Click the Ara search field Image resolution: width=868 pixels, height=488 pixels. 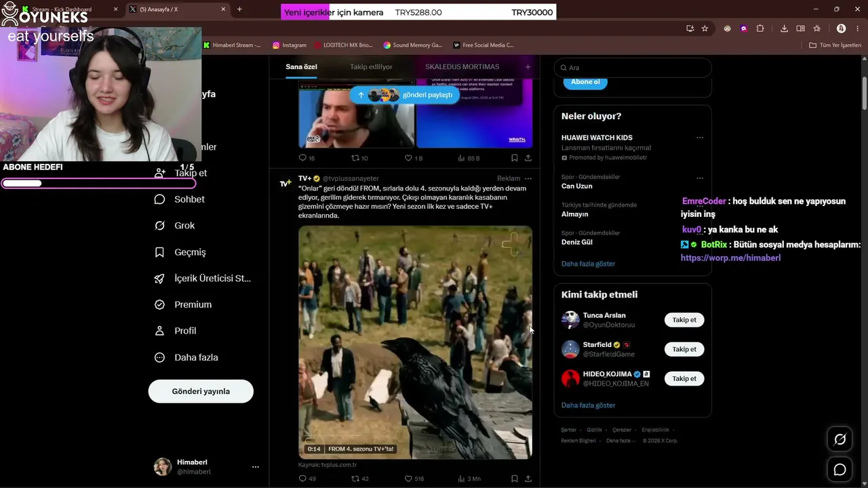[633, 68]
